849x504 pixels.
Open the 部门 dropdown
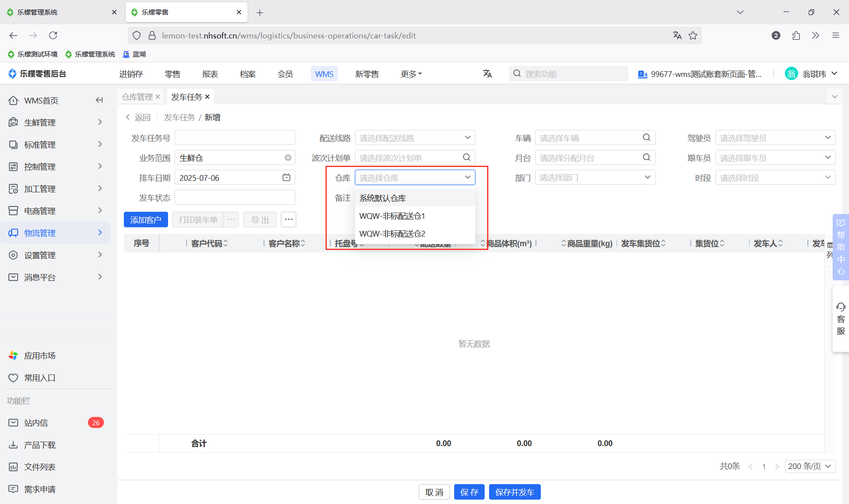click(x=595, y=178)
